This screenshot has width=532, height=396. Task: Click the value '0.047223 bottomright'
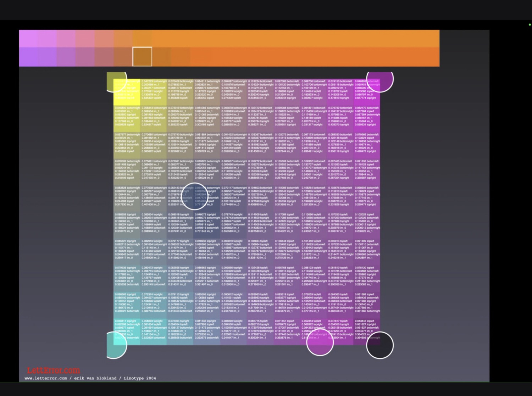point(154,81)
